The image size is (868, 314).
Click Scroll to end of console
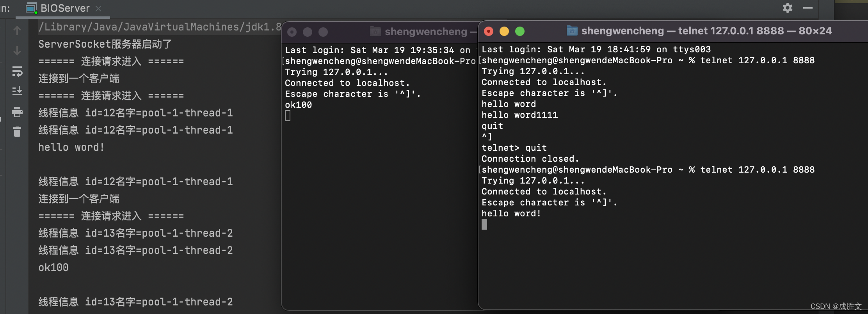click(x=17, y=91)
